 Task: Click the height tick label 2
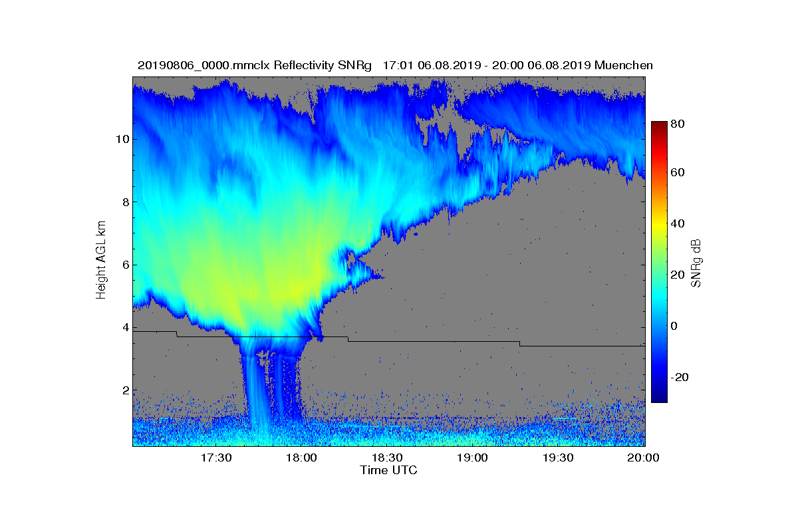click(124, 390)
